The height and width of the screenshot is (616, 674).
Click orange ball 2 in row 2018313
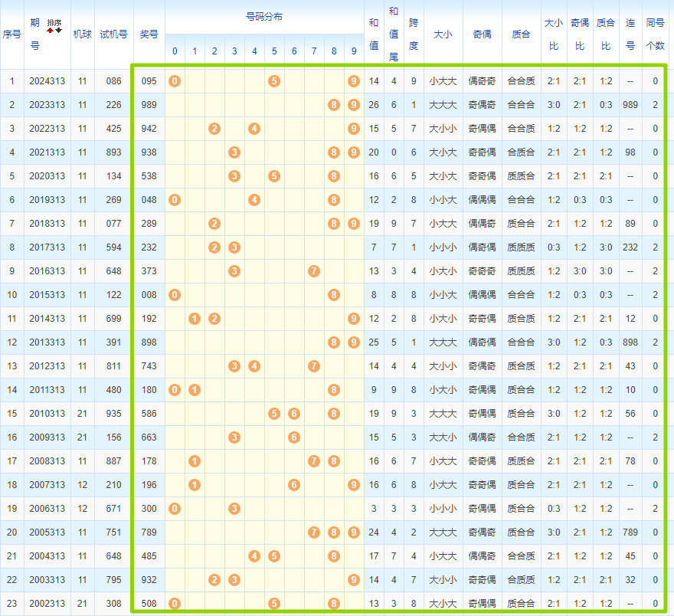point(214,224)
